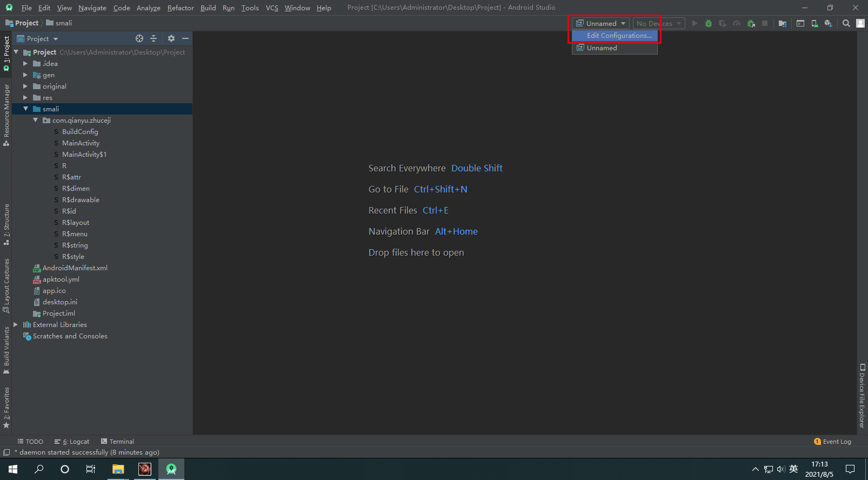868x480 pixels.
Task: Open Windows notification center icon
Action: 850,469
